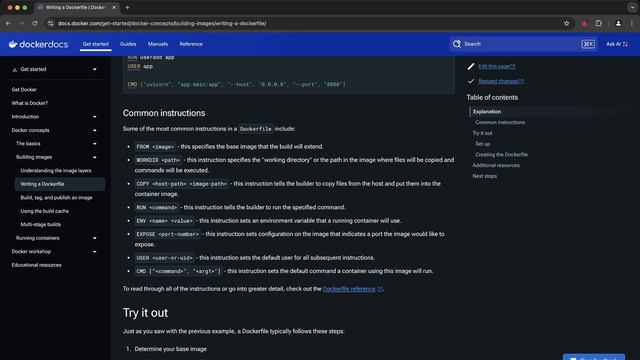Image resolution: width=640 pixels, height=360 pixels.
Task: Open the Guides tab
Action: pyautogui.click(x=128, y=44)
